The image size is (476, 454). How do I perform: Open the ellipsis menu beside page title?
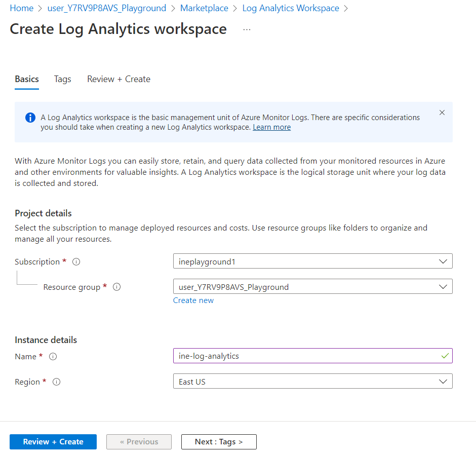coord(247,29)
